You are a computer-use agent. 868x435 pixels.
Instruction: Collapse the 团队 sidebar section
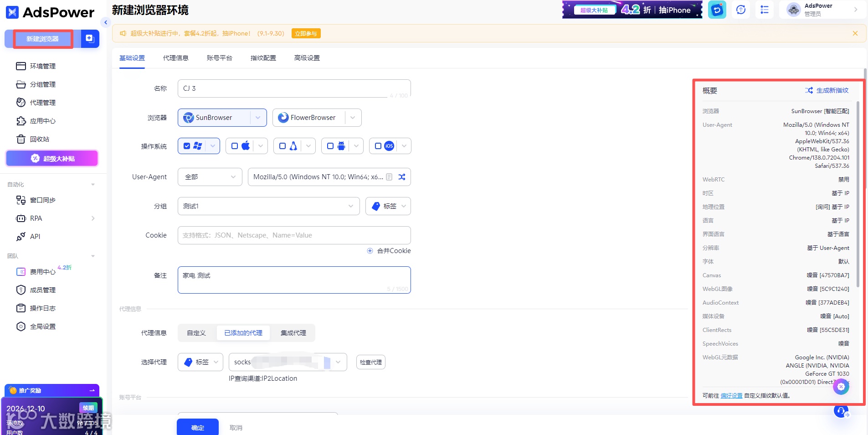coord(93,256)
